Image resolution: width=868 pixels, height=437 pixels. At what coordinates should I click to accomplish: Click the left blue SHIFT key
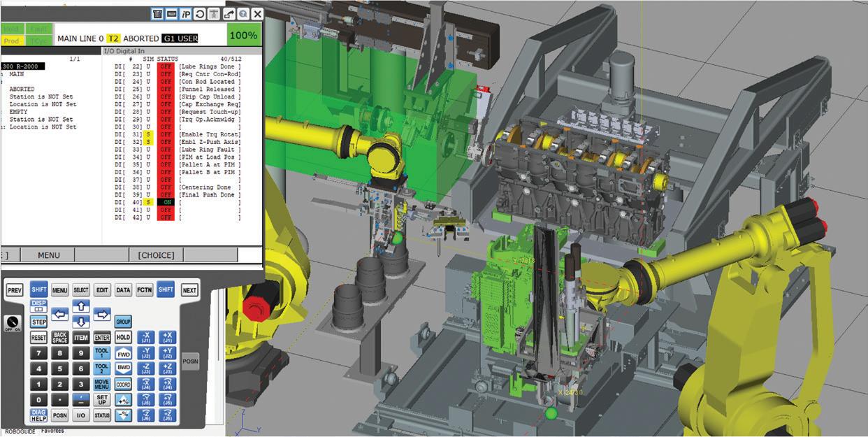pos(38,289)
